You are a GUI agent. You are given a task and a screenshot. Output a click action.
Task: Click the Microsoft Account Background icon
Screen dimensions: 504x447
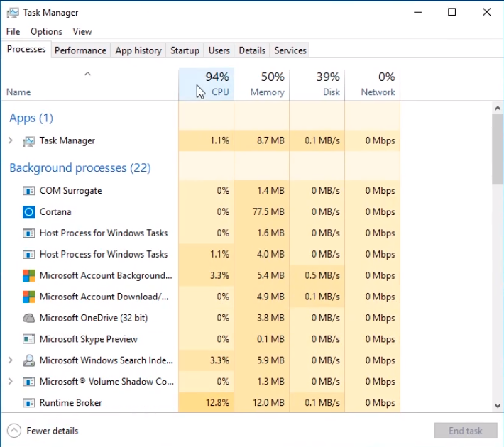tap(28, 276)
